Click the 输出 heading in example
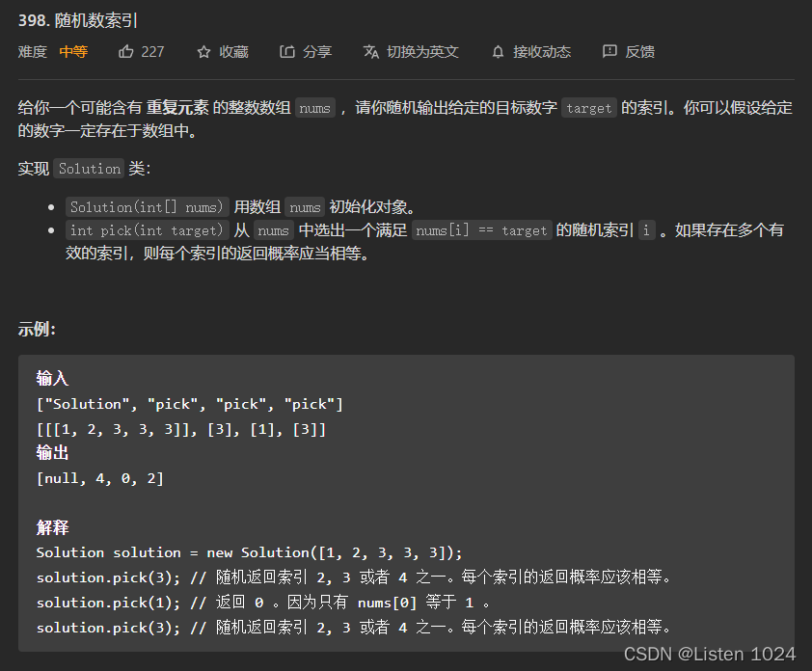The image size is (812, 671). pos(52,452)
